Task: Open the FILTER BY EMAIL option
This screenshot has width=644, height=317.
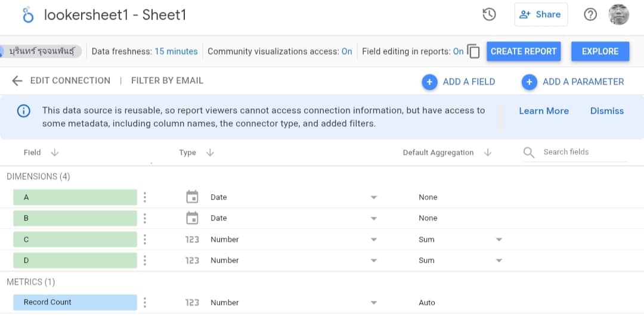Action: [x=167, y=81]
